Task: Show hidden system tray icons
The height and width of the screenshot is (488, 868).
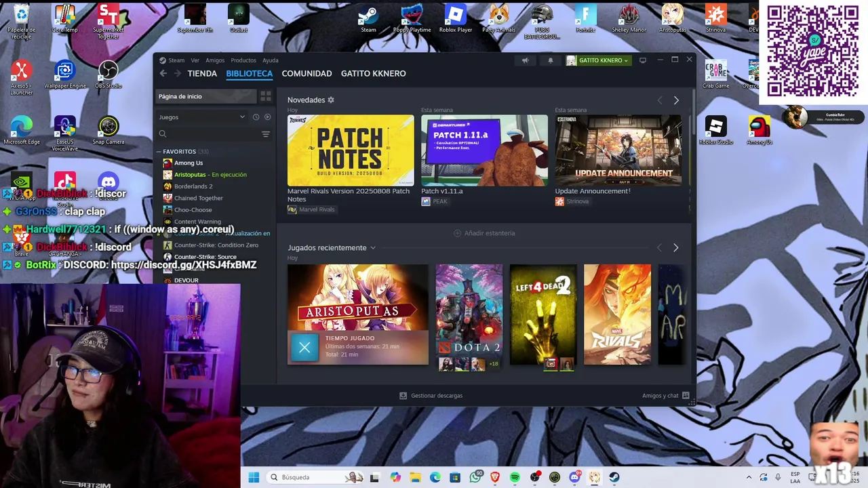Action: pos(749,477)
